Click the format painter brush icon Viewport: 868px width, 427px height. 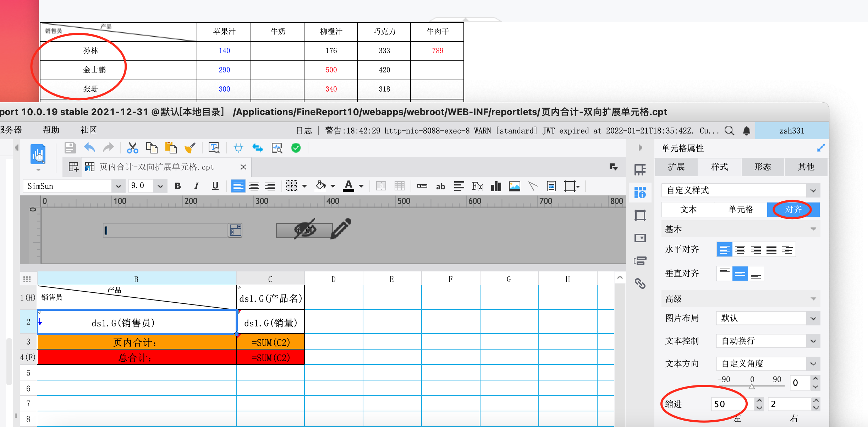pos(190,148)
